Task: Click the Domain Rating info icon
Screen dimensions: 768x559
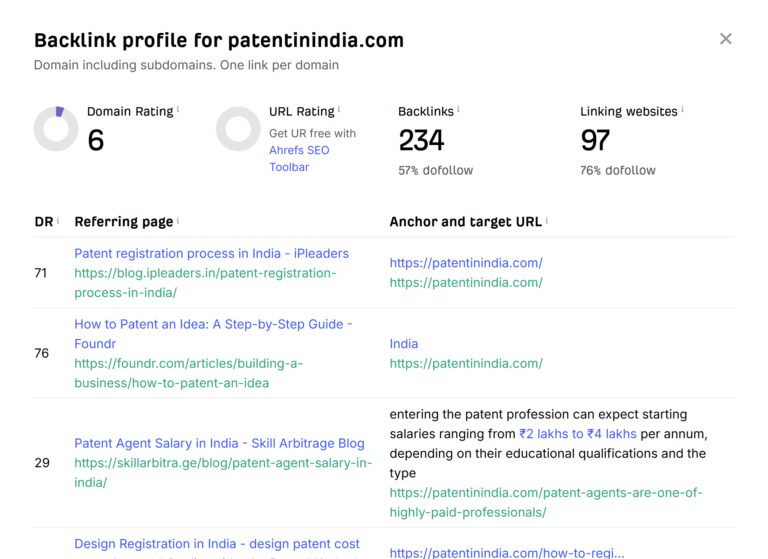Action: 178,110
